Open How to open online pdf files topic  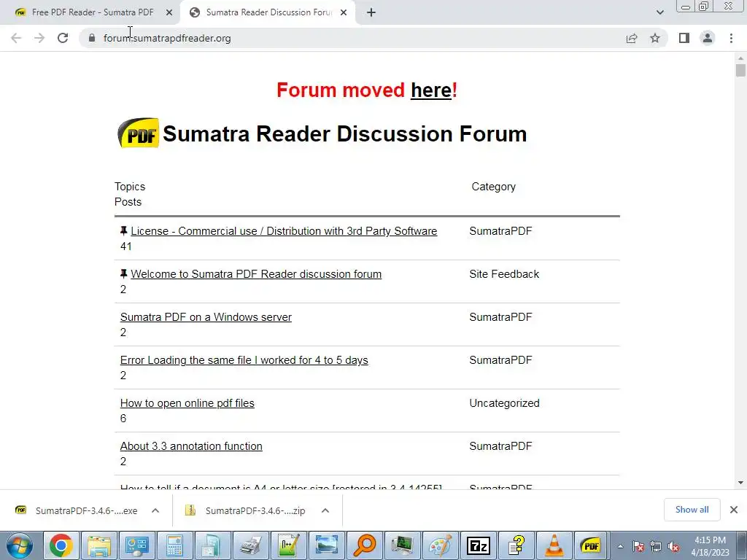pos(187,403)
